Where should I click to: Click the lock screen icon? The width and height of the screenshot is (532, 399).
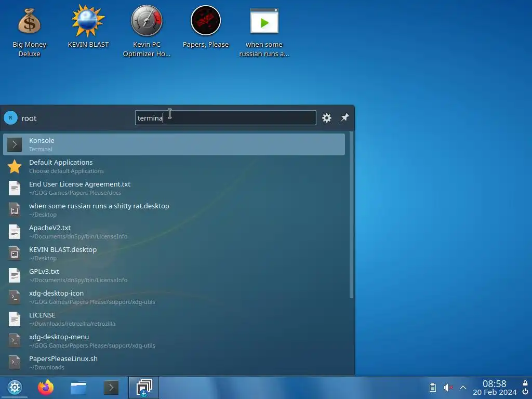coord(525,383)
